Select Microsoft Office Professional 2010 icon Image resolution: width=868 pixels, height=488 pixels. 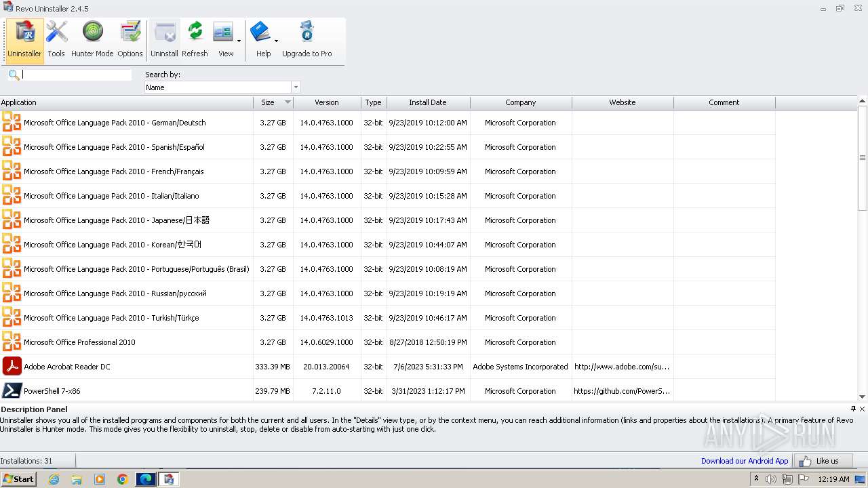pos(12,342)
